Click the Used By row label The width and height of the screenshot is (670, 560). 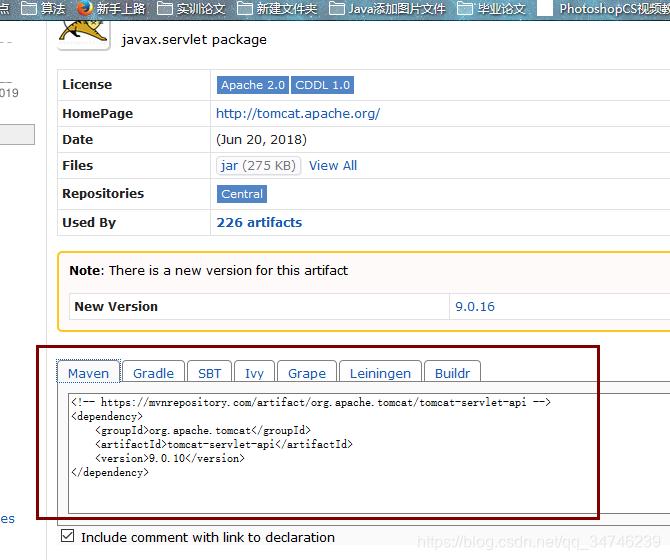[x=89, y=222]
